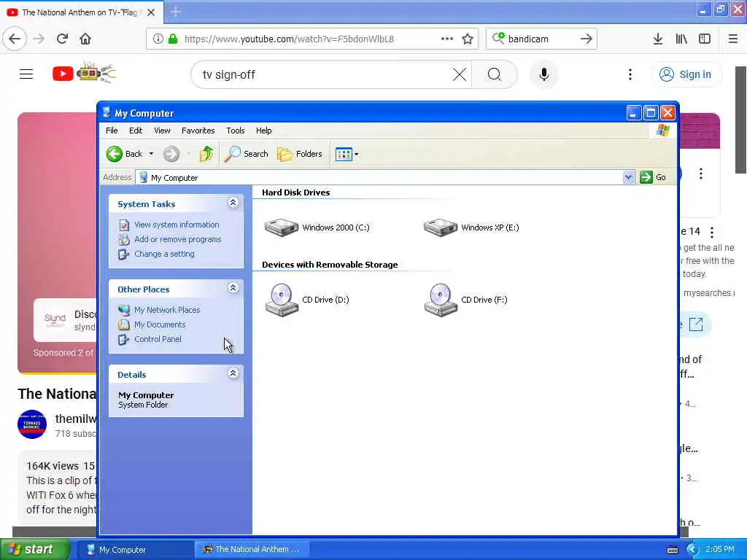The width and height of the screenshot is (747, 560).
Task: Open the Windows 2000 (C:) drive
Action: [317, 227]
